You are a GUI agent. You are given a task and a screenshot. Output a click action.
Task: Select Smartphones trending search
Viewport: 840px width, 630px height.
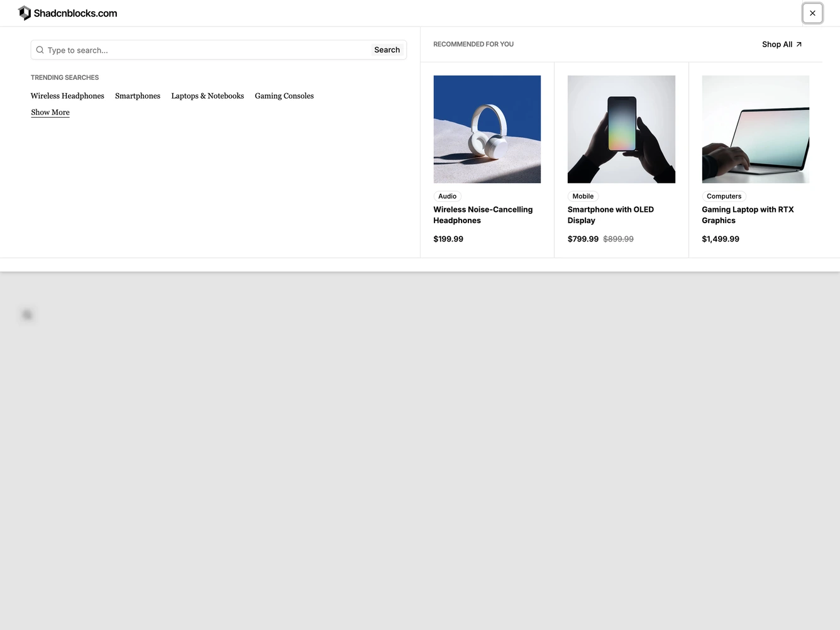(138, 96)
